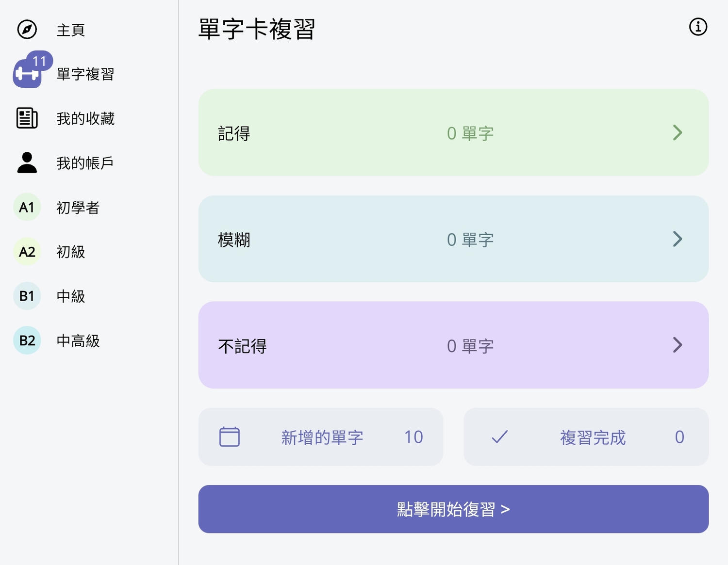
Task: Open the purple 不記得 words card
Action: pyautogui.click(x=453, y=345)
